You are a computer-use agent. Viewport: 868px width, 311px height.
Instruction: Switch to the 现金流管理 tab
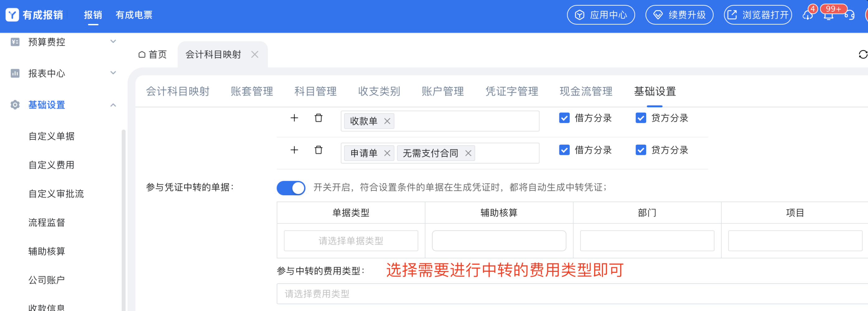(x=586, y=91)
